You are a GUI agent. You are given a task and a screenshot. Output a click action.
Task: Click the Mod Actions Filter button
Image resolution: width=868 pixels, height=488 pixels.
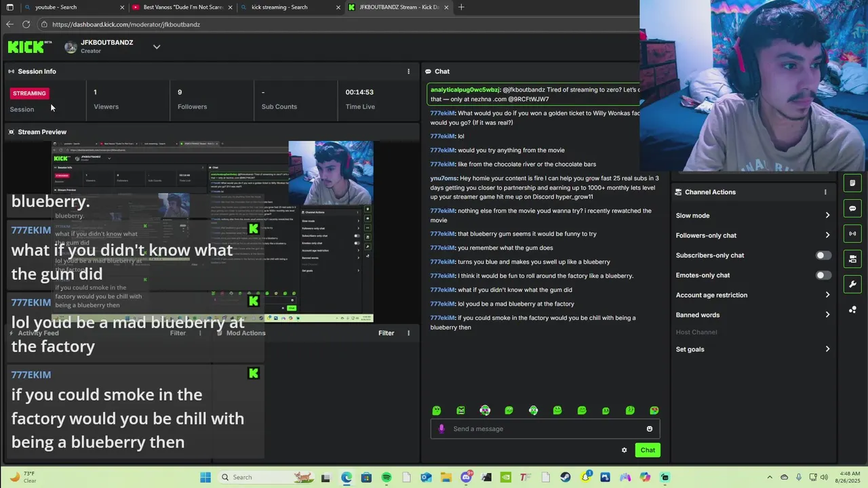(x=386, y=333)
